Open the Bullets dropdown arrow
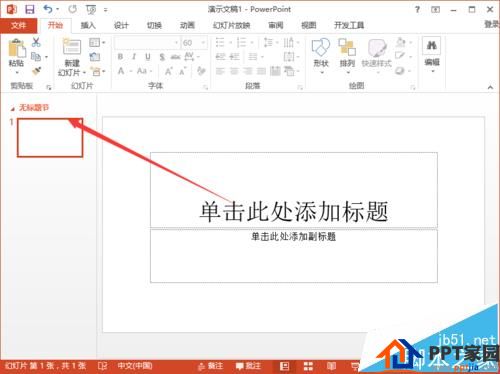Viewport: 500px width, 374px height. click(231, 43)
